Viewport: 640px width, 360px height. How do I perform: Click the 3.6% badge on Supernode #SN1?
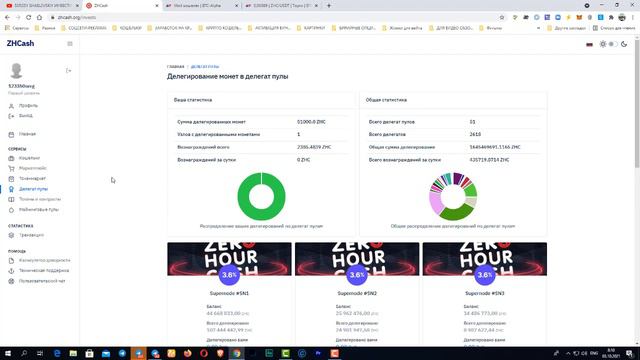click(229, 275)
